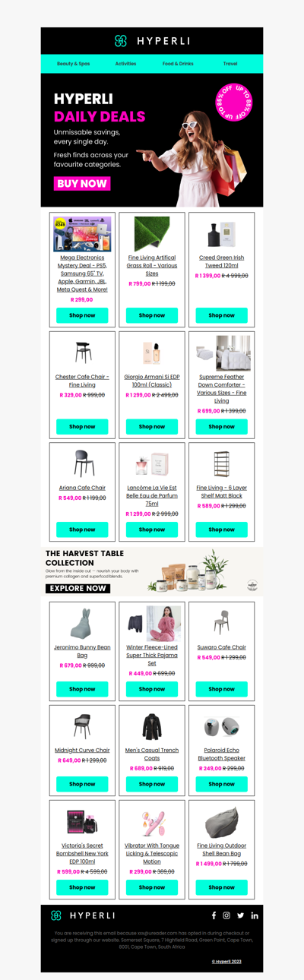Open Hyperli LinkedIn icon in footer
The width and height of the screenshot is (304, 980).
click(x=255, y=915)
